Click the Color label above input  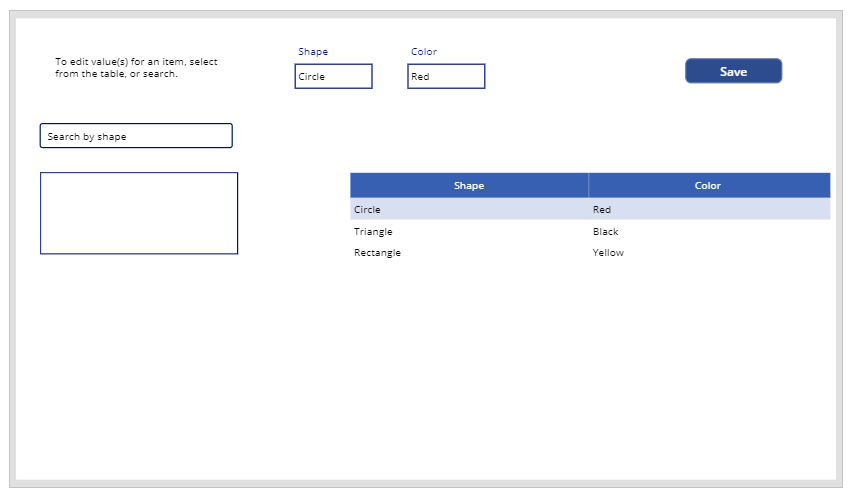(424, 52)
